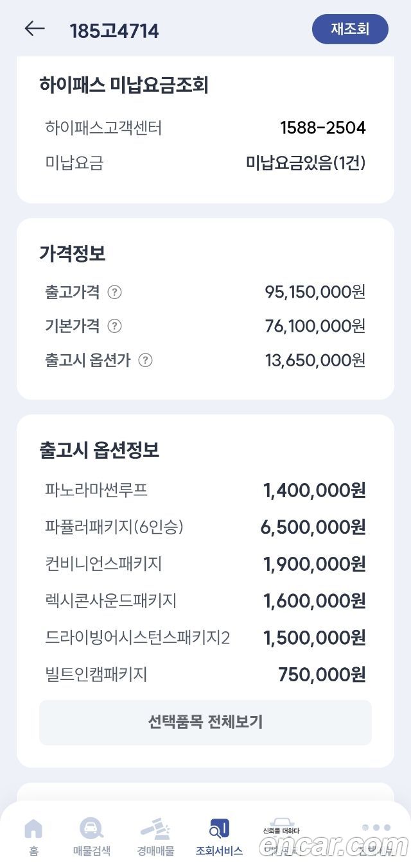Open help icon next to 출고시 옵션가

146,360
